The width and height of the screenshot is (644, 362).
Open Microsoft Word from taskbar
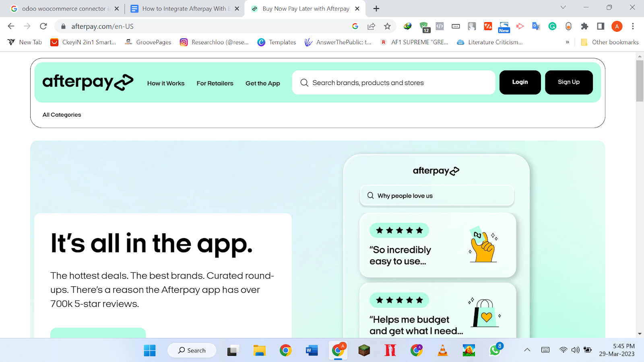(x=311, y=350)
